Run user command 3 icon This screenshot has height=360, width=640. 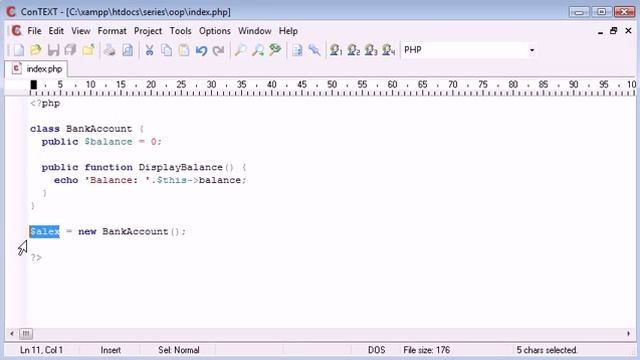click(x=371, y=50)
